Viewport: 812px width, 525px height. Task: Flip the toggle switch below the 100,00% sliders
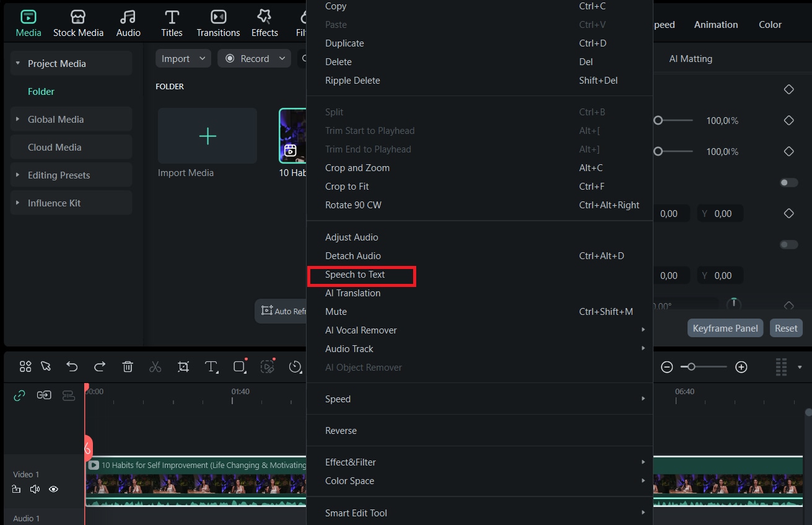click(788, 182)
